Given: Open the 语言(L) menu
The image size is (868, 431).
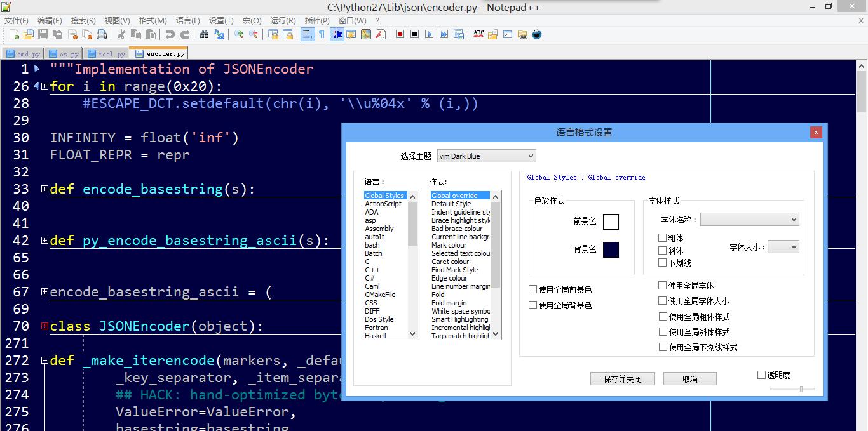Looking at the screenshot, I should pos(187,21).
